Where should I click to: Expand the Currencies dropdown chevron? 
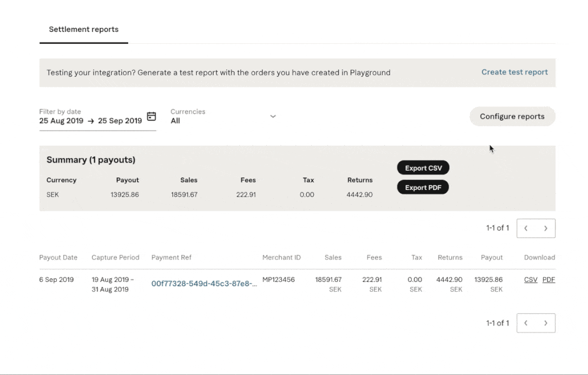tap(273, 116)
